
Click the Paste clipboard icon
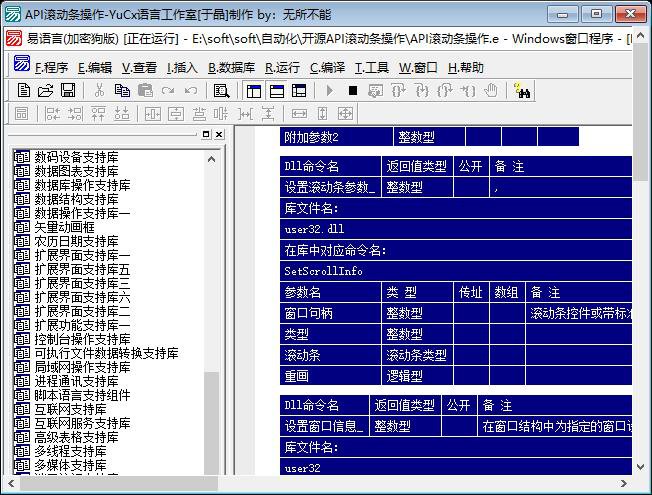pos(145,91)
